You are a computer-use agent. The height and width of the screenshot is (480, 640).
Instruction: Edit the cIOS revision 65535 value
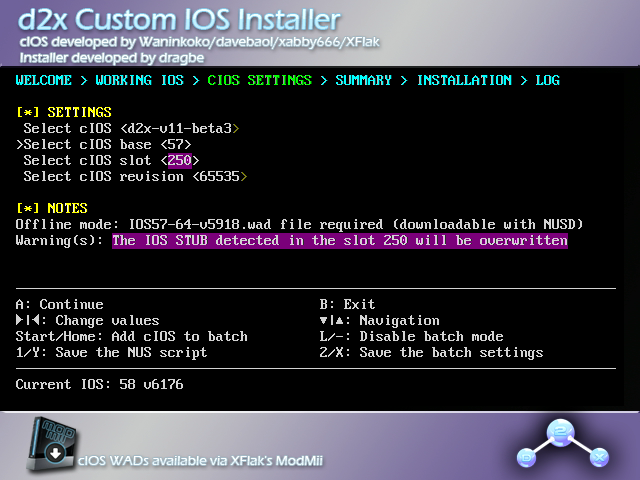[x=220, y=176]
